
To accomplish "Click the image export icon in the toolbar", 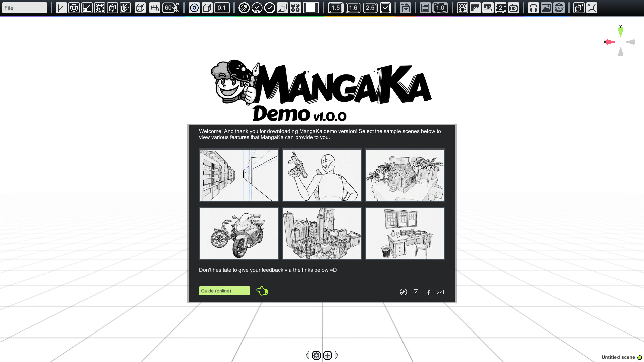I will tap(546, 8).
